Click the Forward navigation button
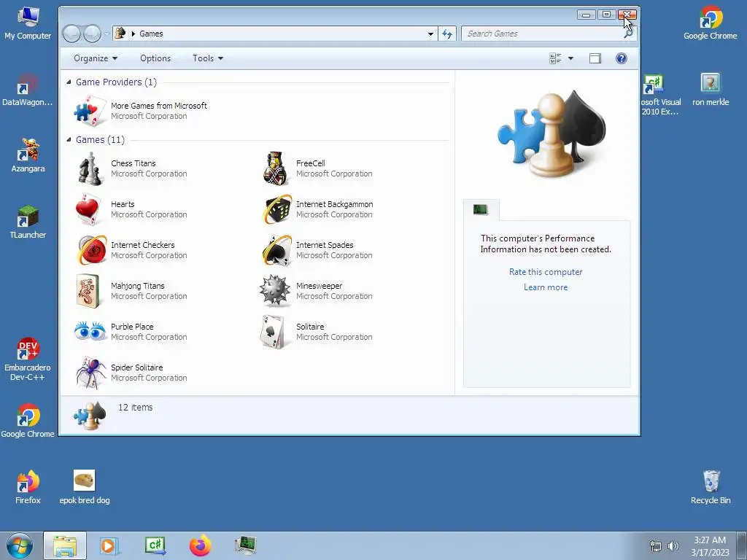The width and height of the screenshot is (747, 560). pos(93,34)
